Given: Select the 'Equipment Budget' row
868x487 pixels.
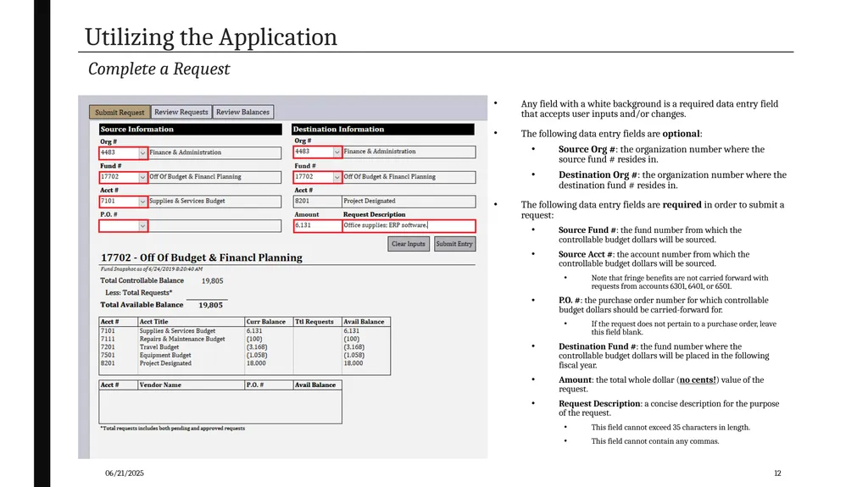Looking at the screenshot, I should [245, 355].
